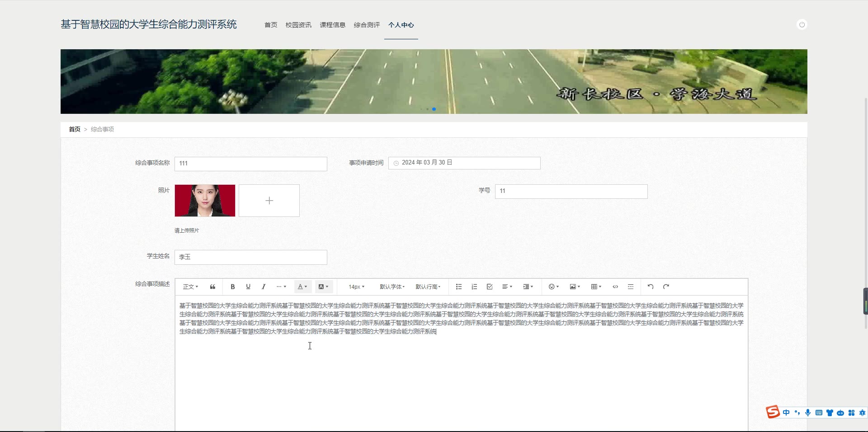The height and width of the screenshot is (432, 868).
Task: Insert a numbered list
Action: (474, 286)
